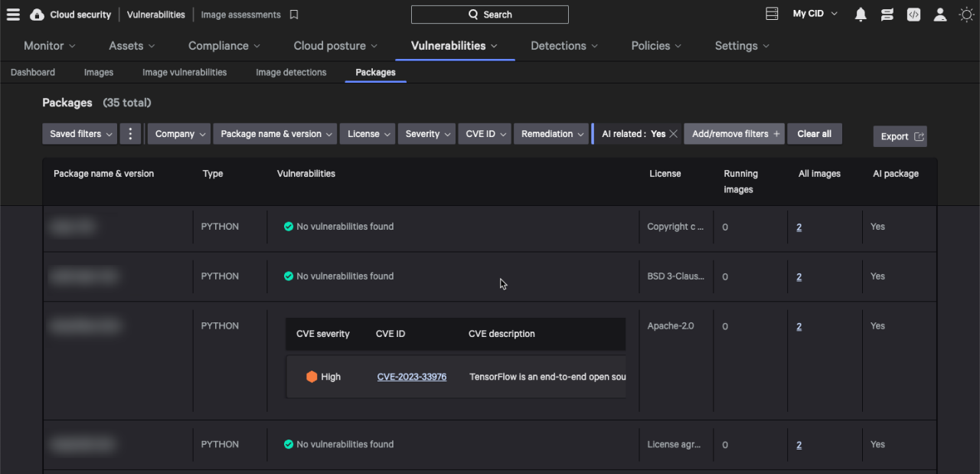980x474 pixels.
Task: Switch to the Images tab
Action: tap(99, 72)
